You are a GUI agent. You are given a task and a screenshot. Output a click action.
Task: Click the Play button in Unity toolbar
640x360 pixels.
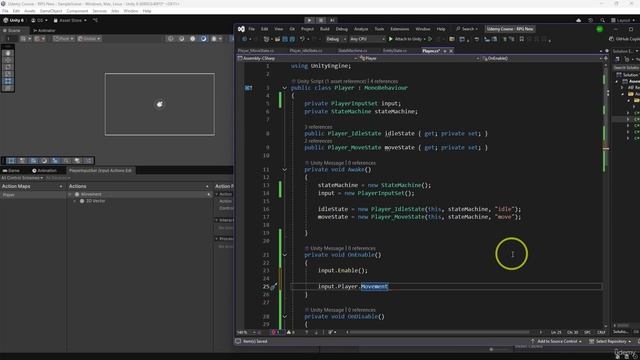point(309,20)
